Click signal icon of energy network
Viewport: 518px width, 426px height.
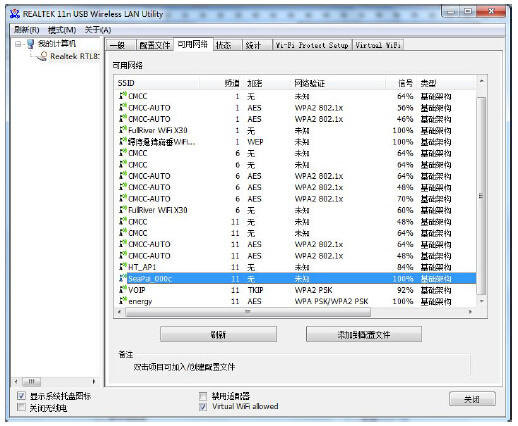[123, 301]
